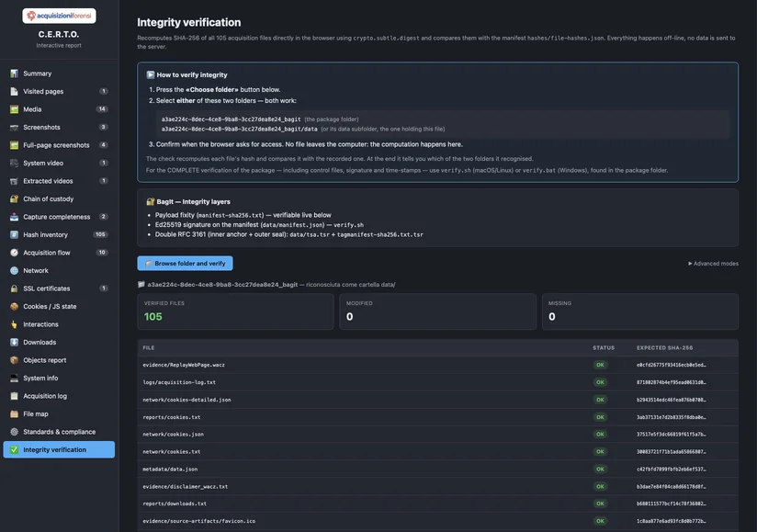Click Browse folder and verify button
This screenshot has height=532, width=757.
coord(185,263)
